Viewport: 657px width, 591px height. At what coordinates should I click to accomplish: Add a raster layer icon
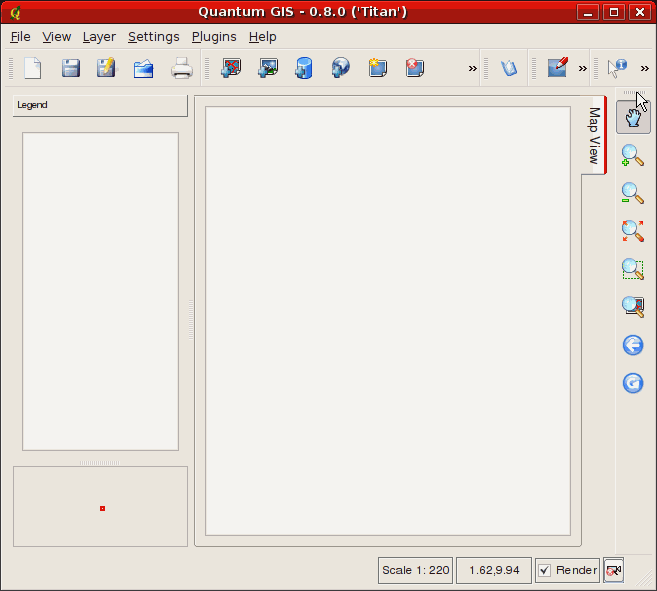tap(268, 68)
